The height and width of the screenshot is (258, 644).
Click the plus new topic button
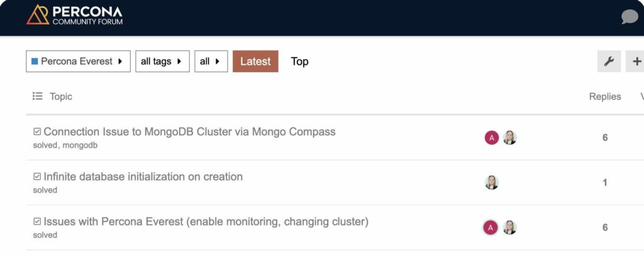tap(636, 61)
